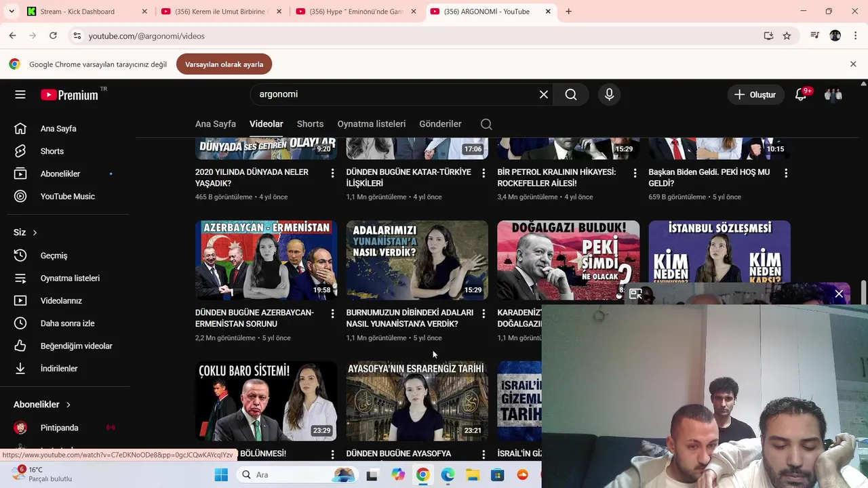Open options for BURNUMUZUN DİBİNDEKİ ADALARI video

pos(484,314)
